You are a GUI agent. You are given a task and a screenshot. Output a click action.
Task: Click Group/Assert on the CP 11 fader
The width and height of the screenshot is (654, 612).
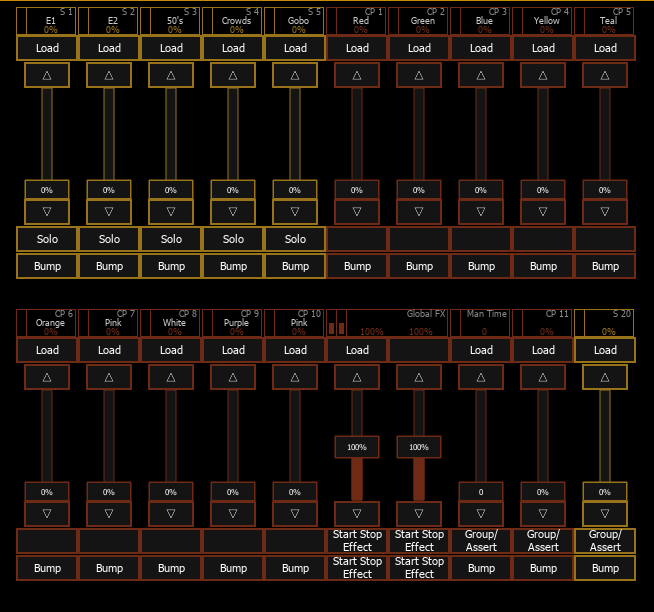543,541
